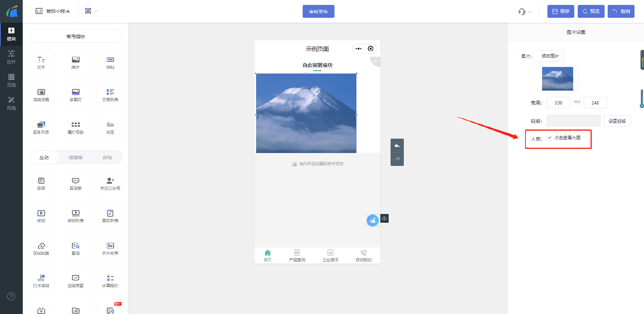Click the mountain thumbnail in image settings
Viewport: 644px width, 314px height.
coord(558,79)
